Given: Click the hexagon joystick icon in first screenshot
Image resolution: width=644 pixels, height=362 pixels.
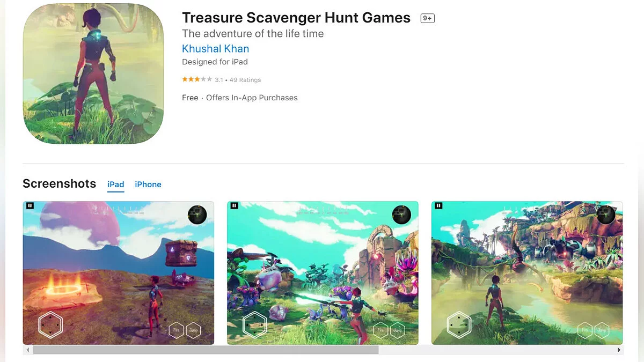Looking at the screenshot, I should click(50, 324).
